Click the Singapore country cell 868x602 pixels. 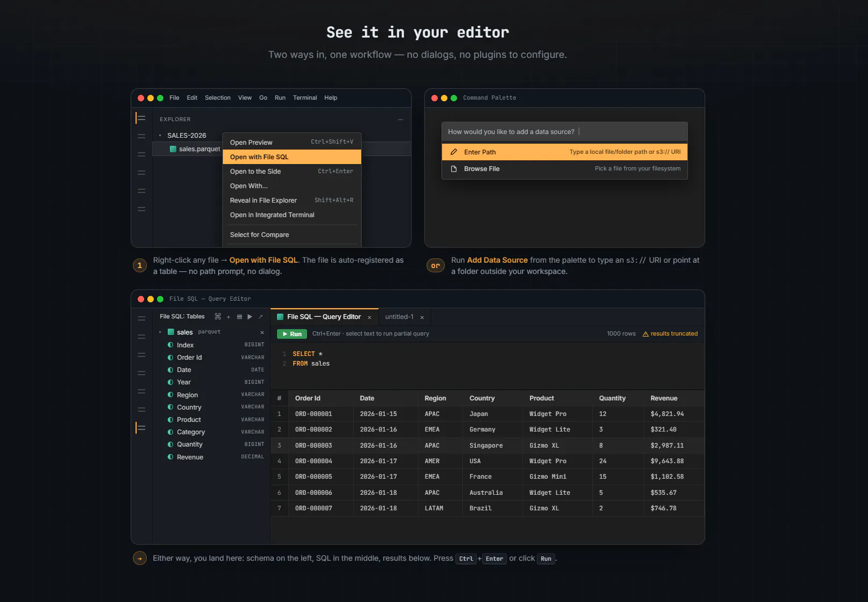[492, 445]
